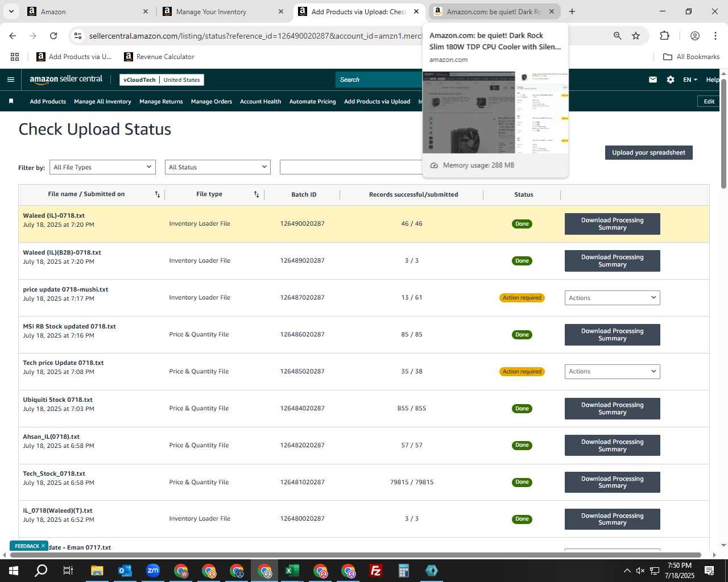
Task: Open Excel from the taskbar
Action: point(292,571)
